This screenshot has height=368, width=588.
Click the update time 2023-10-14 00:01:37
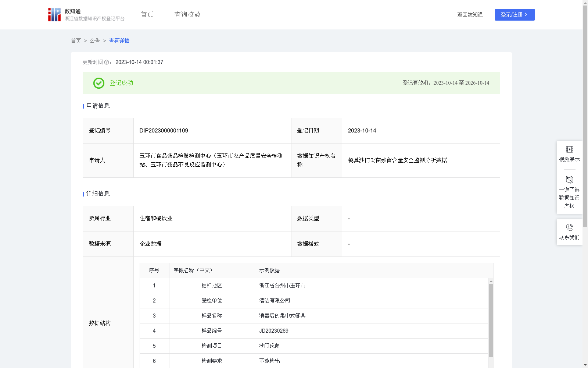(x=139, y=62)
